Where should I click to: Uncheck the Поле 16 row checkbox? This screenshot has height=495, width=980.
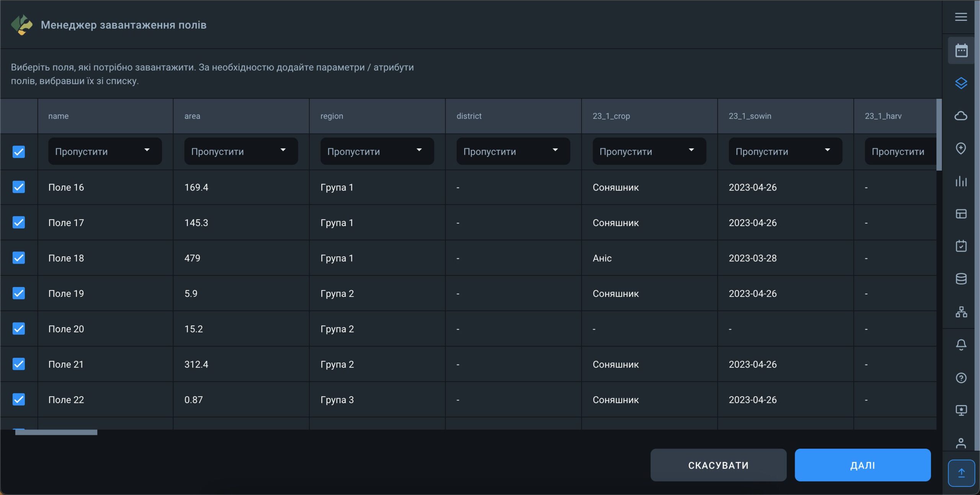tap(19, 187)
